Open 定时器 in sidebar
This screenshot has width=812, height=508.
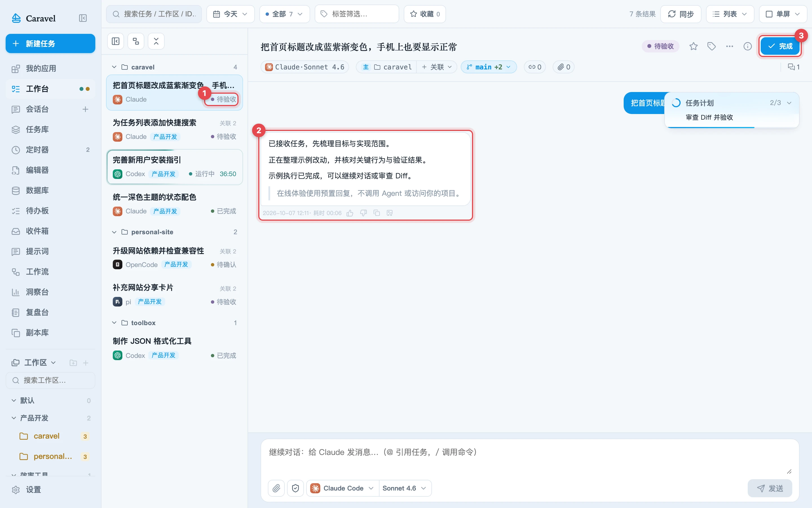50,150
